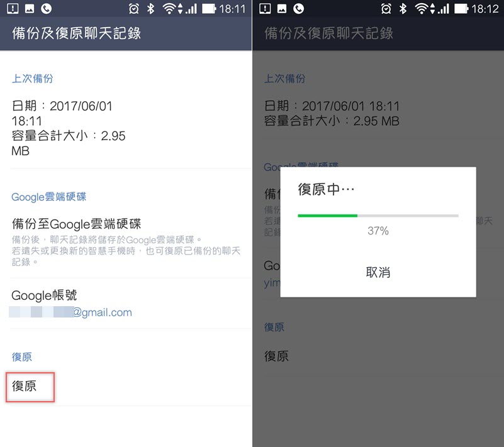Image resolution: width=504 pixels, height=447 pixels.
Task: Tap the 上次備份 date info on left screen
Action: 69,128
